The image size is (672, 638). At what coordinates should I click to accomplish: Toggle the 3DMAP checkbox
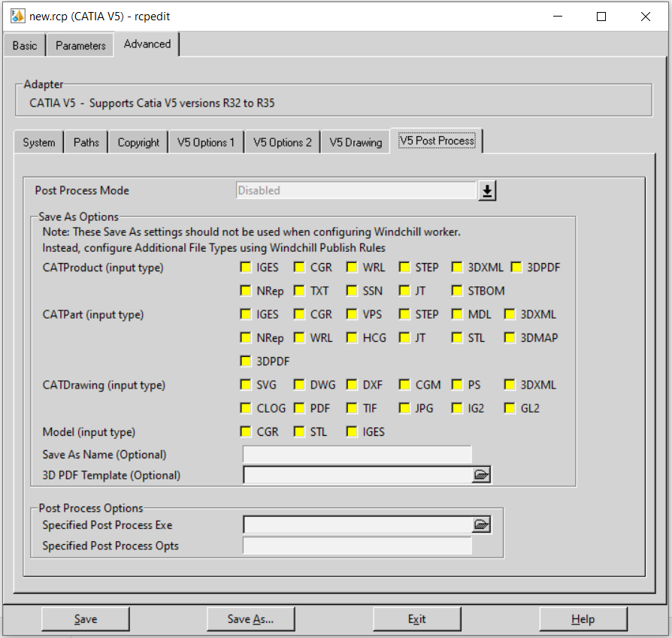click(510, 337)
